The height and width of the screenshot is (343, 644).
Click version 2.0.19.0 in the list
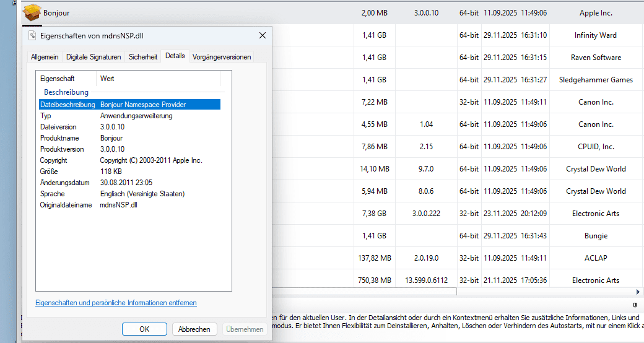click(426, 258)
